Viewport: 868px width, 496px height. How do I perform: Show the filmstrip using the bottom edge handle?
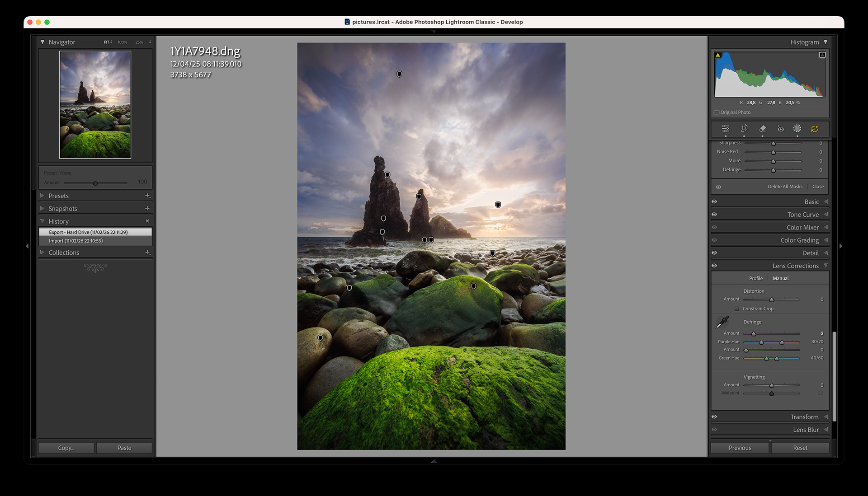[434, 461]
